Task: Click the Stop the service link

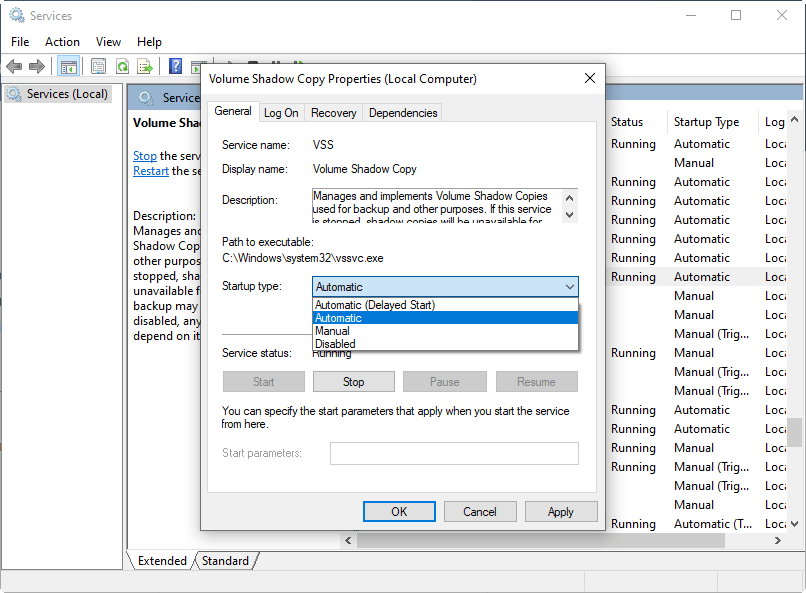Action: (x=144, y=156)
